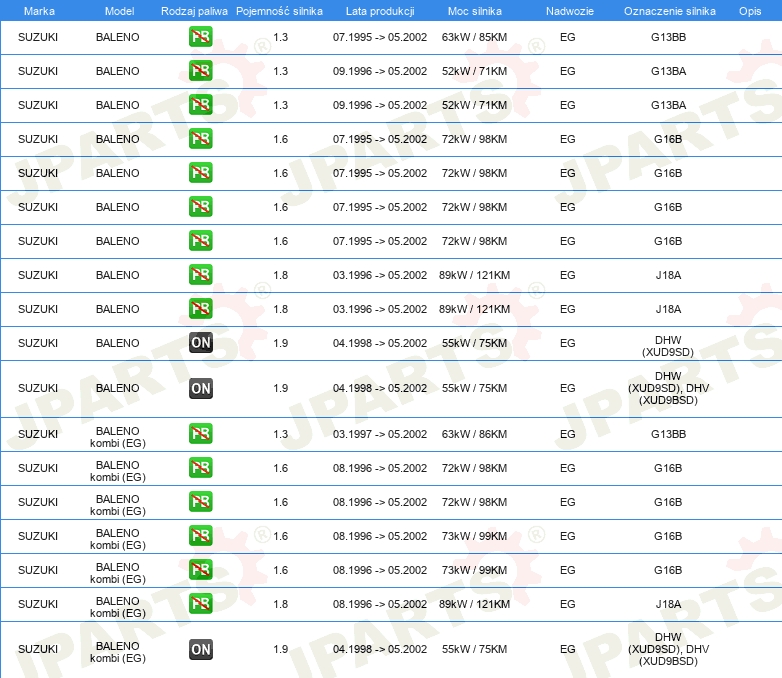The image size is (782, 678).
Task: Click BALENO kombi (EG) in the 1.9 diesel row
Action: coord(118,652)
